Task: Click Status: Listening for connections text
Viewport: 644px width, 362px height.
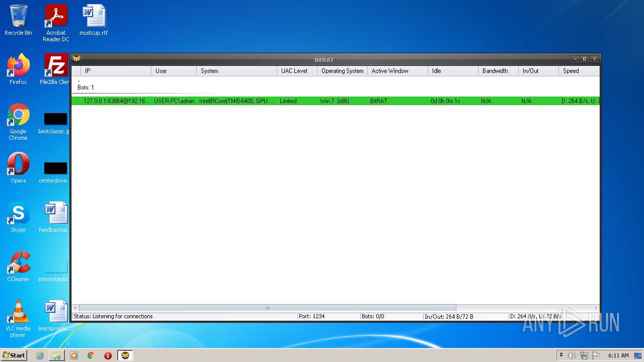Action: 113,316
